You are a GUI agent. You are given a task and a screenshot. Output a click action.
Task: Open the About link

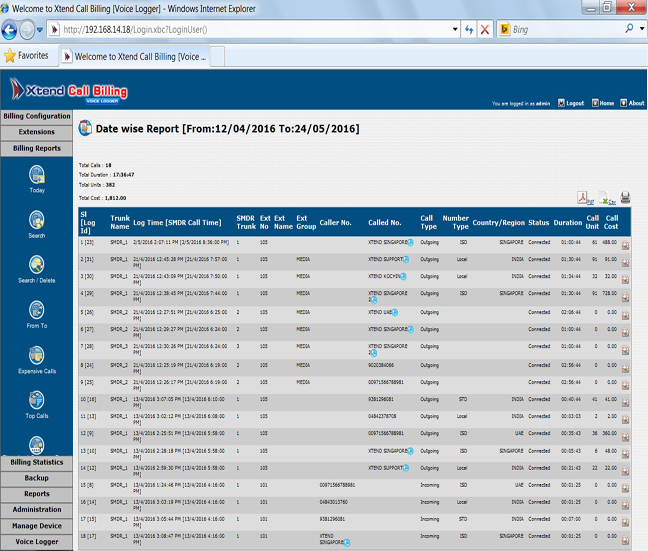point(632,103)
